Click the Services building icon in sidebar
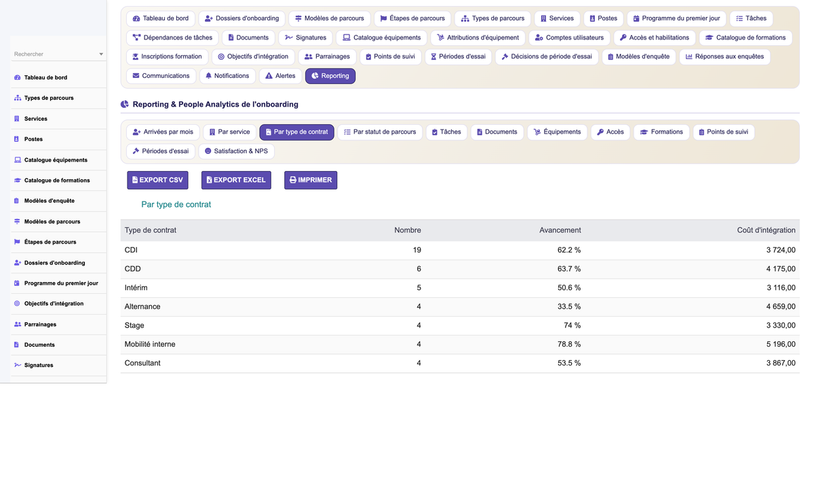 [17, 119]
